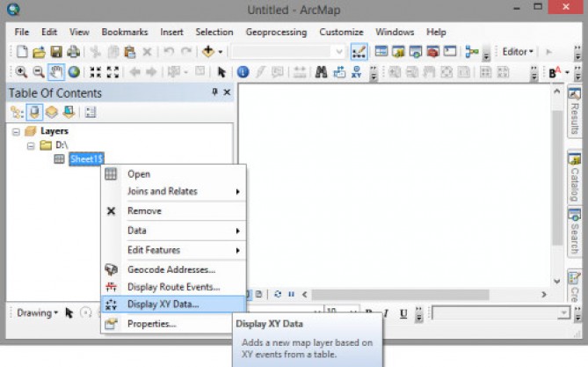The image size is (588, 367).
Task: Refresh the map view
Action: pyautogui.click(x=278, y=294)
